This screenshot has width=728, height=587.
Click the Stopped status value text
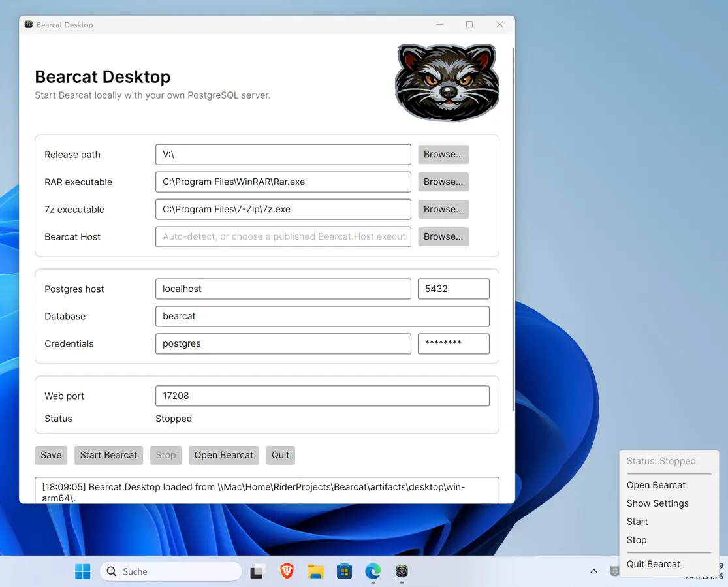tap(174, 419)
